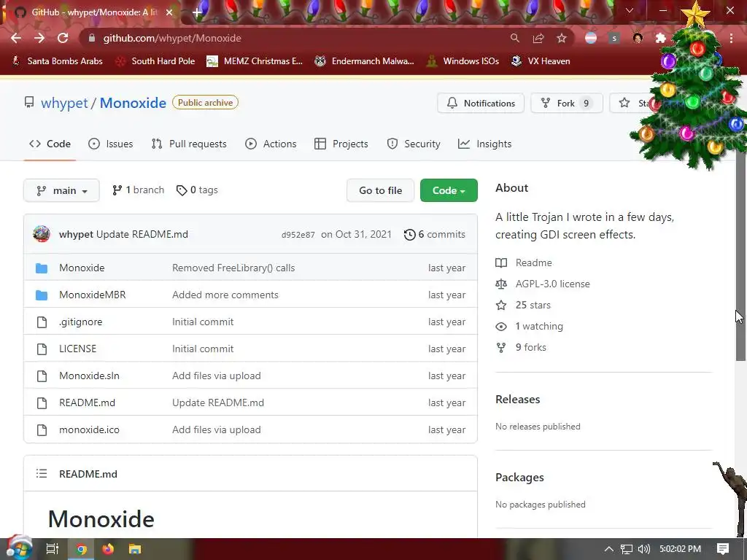Image resolution: width=747 pixels, height=560 pixels.
Task: Click 'Removed FreeLibrary() calls' commit message
Action: point(233,268)
